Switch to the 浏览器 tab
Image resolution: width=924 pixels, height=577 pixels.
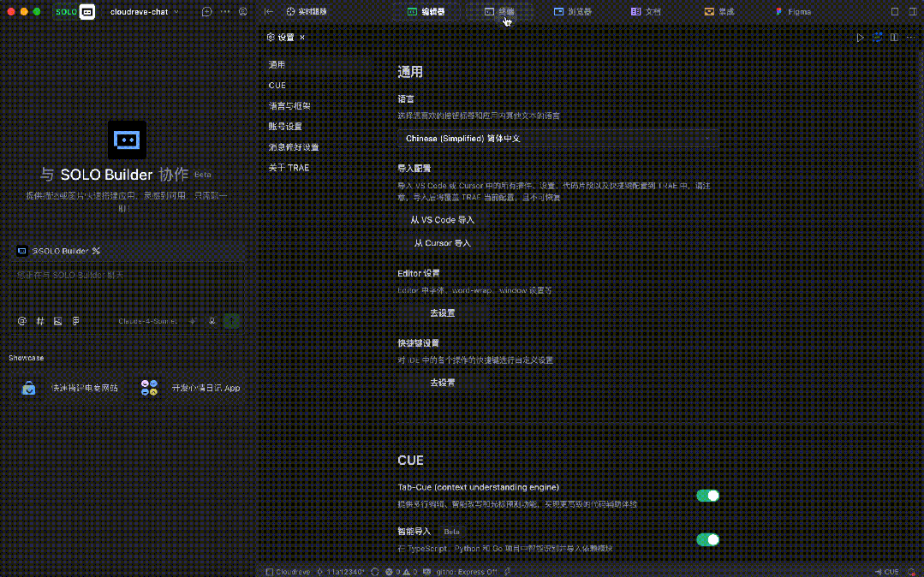pos(573,12)
